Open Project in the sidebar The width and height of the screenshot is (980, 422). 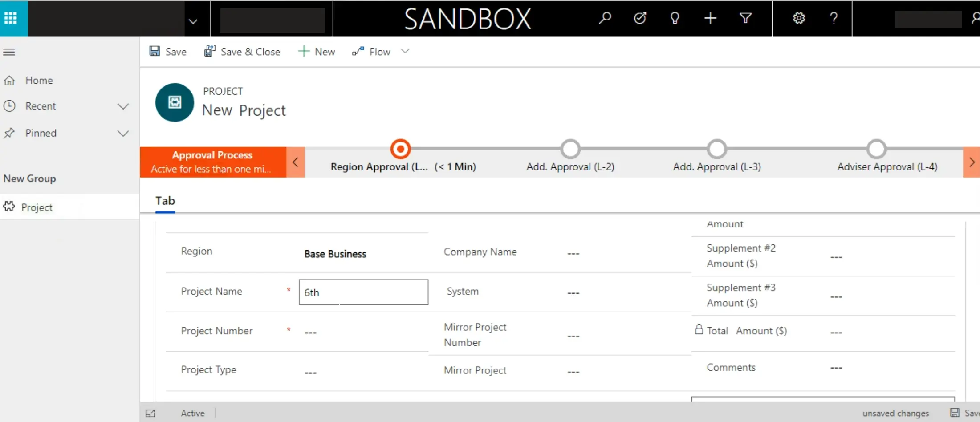37,207
